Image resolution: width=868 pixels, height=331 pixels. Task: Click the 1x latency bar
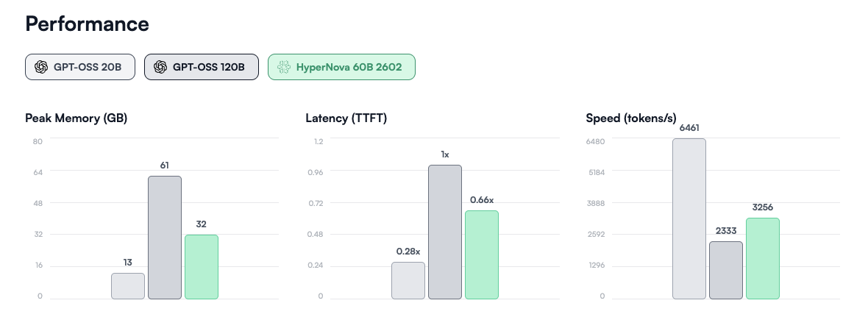click(445, 232)
